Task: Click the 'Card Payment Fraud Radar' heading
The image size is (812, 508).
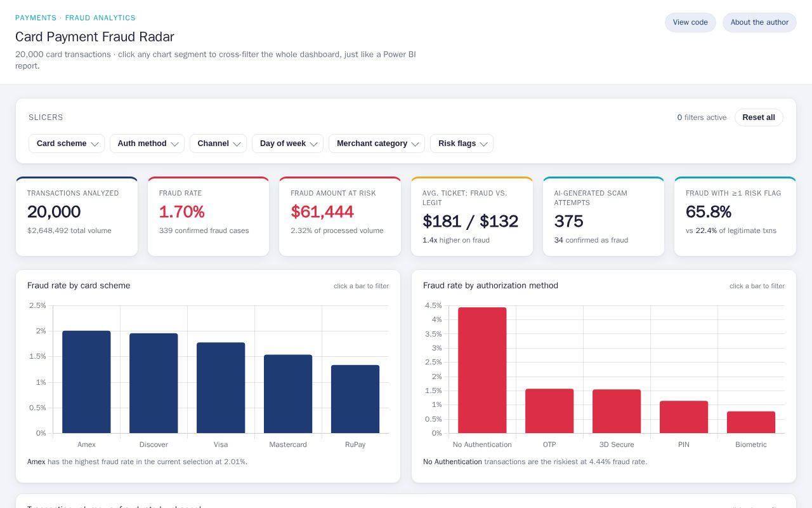Action: point(95,37)
